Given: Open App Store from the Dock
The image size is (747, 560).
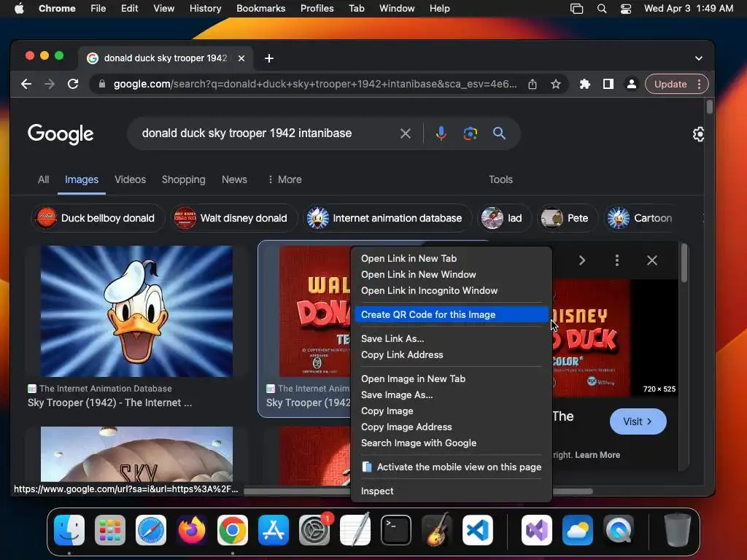Looking at the screenshot, I should point(274,530).
